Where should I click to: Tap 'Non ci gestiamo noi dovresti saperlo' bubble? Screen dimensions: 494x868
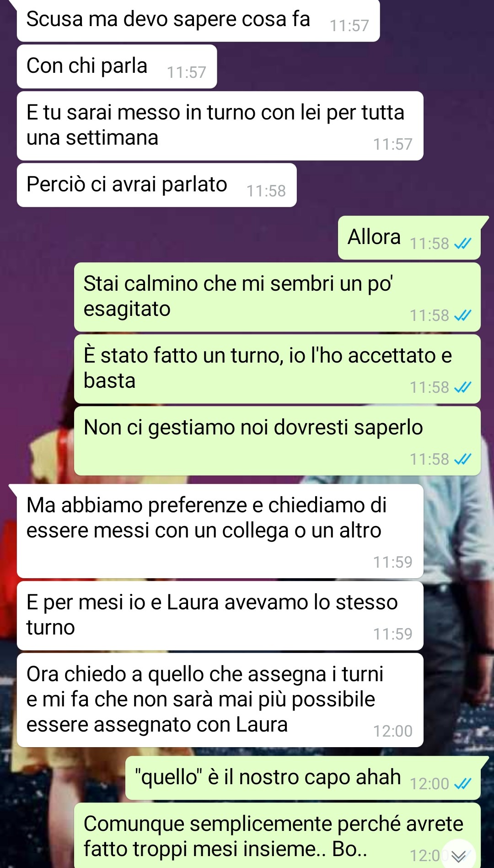pyautogui.click(x=277, y=441)
